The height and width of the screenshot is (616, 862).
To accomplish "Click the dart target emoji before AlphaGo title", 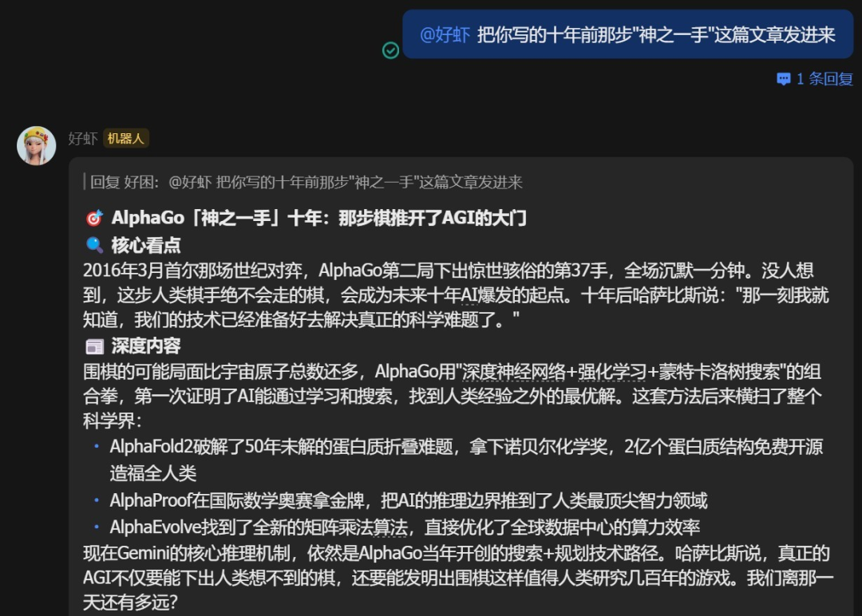I will point(94,219).
